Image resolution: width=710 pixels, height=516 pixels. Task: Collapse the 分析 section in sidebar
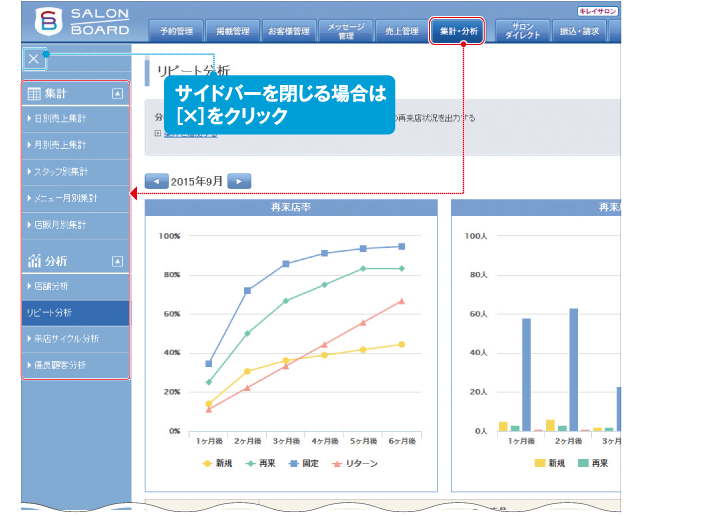pos(117,261)
